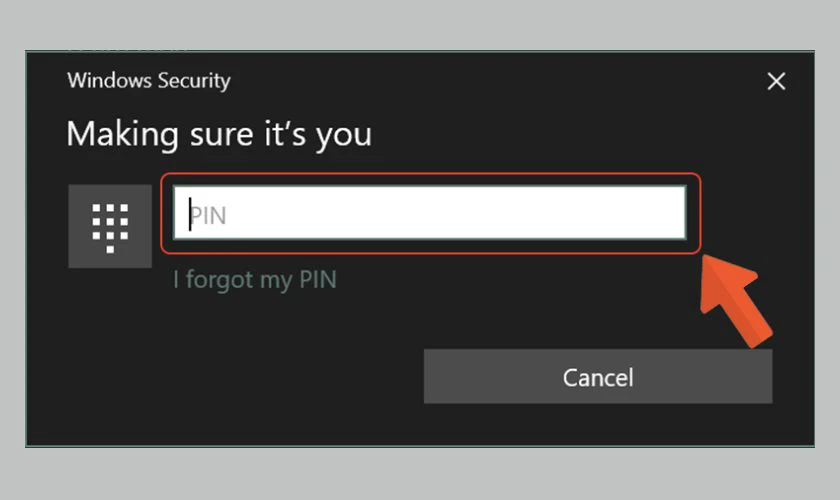Cancel the PIN verification prompt
This screenshot has height=500, width=840.
click(598, 376)
